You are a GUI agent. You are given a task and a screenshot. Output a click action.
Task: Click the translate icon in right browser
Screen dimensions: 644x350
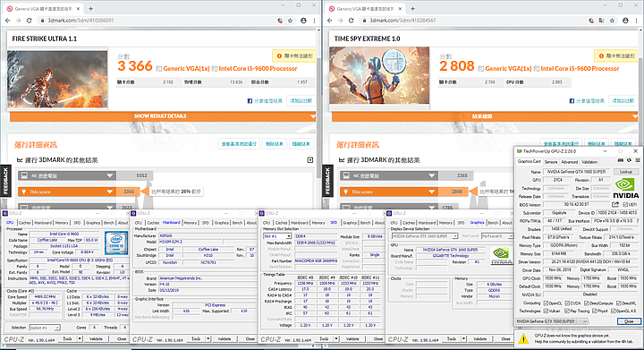click(601, 20)
